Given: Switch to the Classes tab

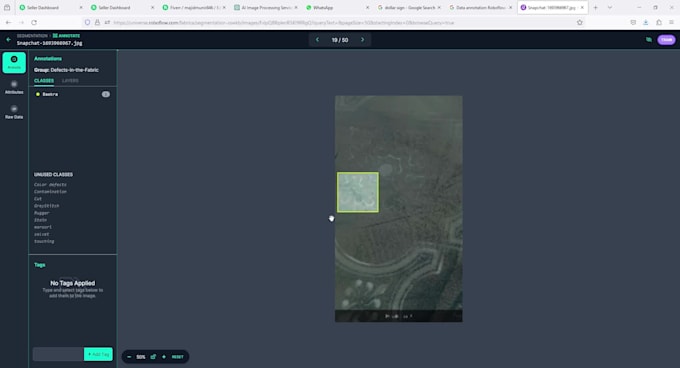Looking at the screenshot, I should pyautogui.click(x=44, y=81).
